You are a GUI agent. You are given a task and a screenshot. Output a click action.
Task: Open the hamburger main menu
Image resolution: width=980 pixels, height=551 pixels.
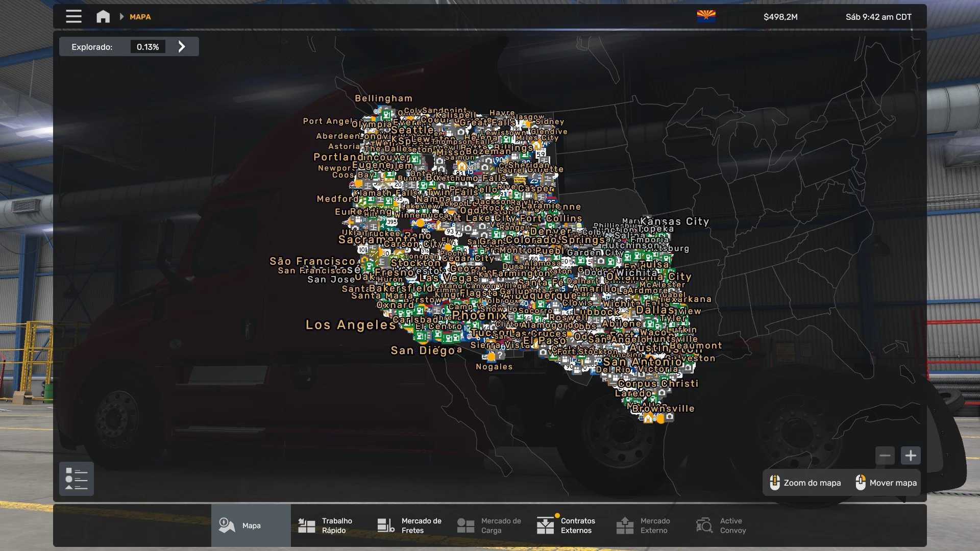pos(73,16)
